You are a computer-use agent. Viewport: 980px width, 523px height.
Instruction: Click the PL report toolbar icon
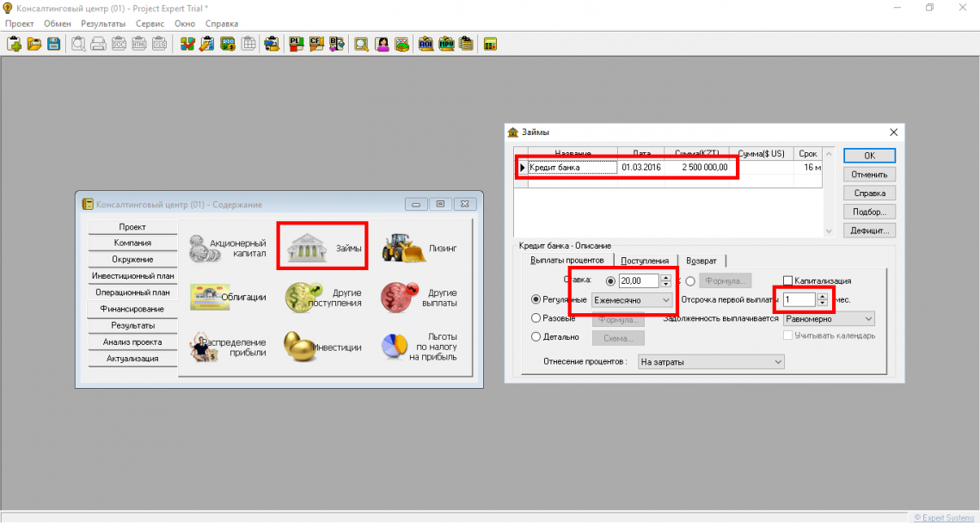pos(296,44)
